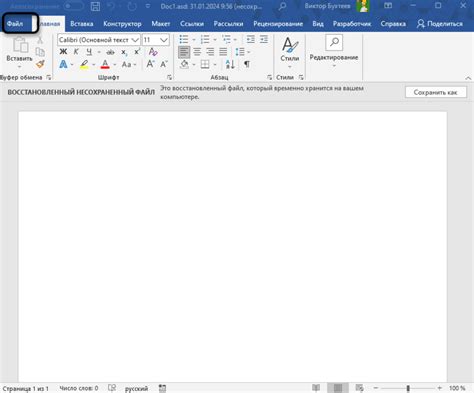Screen dimensions: 474x393
Task: Click the Save icon in title bar
Action: pyautogui.click(x=95, y=6)
